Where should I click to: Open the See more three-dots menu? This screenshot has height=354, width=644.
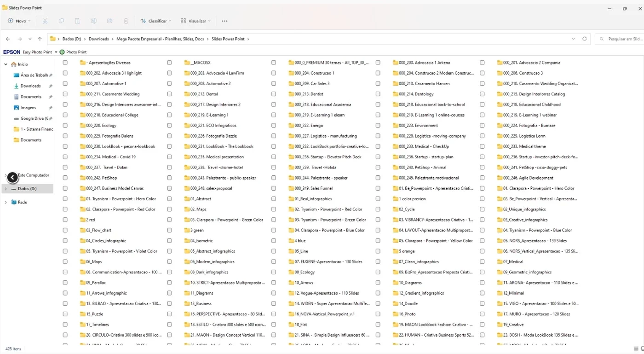pyautogui.click(x=224, y=21)
